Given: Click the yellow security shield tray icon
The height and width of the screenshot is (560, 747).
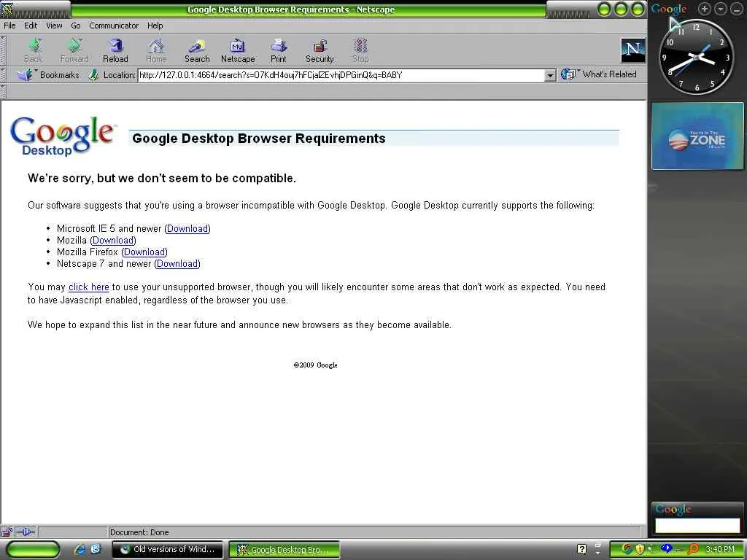Looking at the screenshot, I should point(639,549).
